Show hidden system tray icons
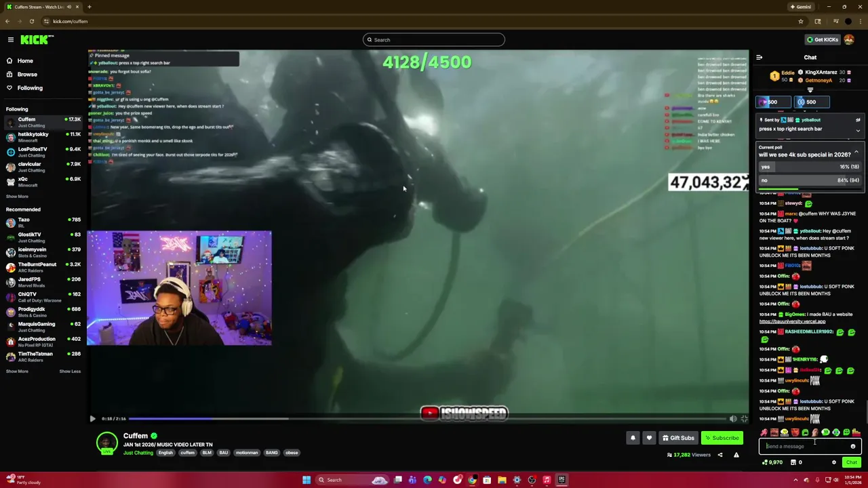 point(795,480)
